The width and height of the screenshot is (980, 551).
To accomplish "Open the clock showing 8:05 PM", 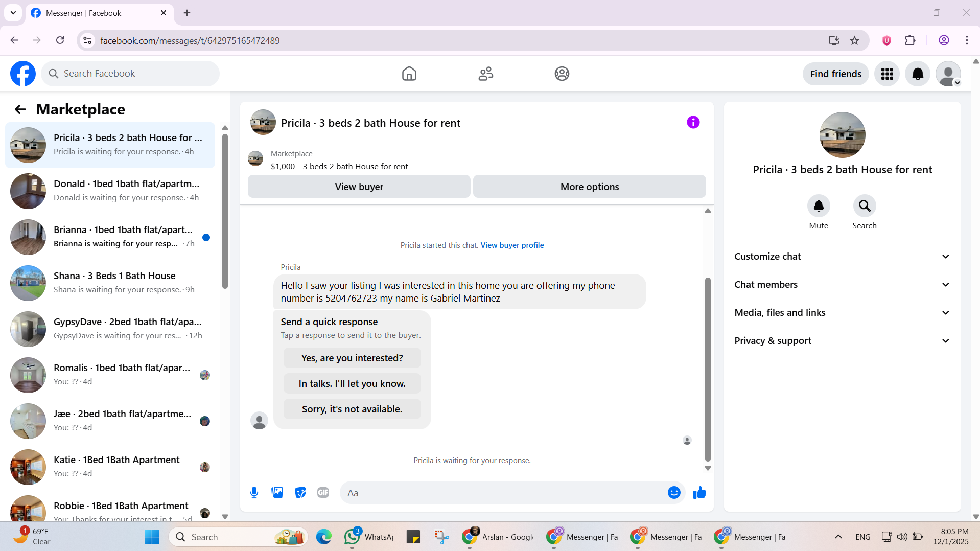I will pyautogui.click(x=950, y=537).
